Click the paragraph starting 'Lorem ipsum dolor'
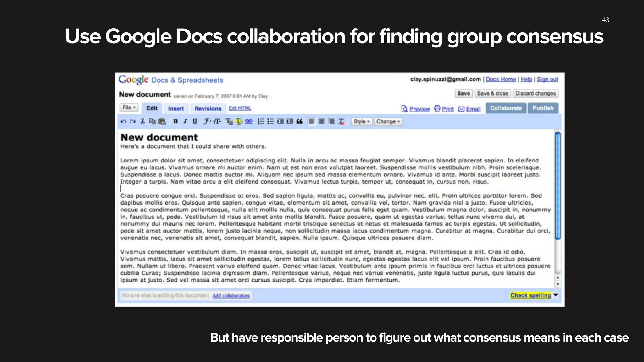 click(331, 171)
